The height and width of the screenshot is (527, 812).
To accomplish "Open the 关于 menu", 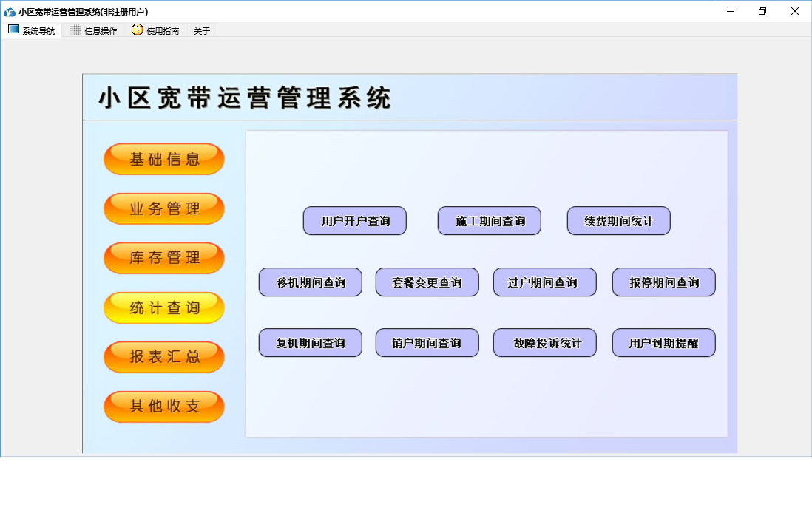I will tap(202, 31).
